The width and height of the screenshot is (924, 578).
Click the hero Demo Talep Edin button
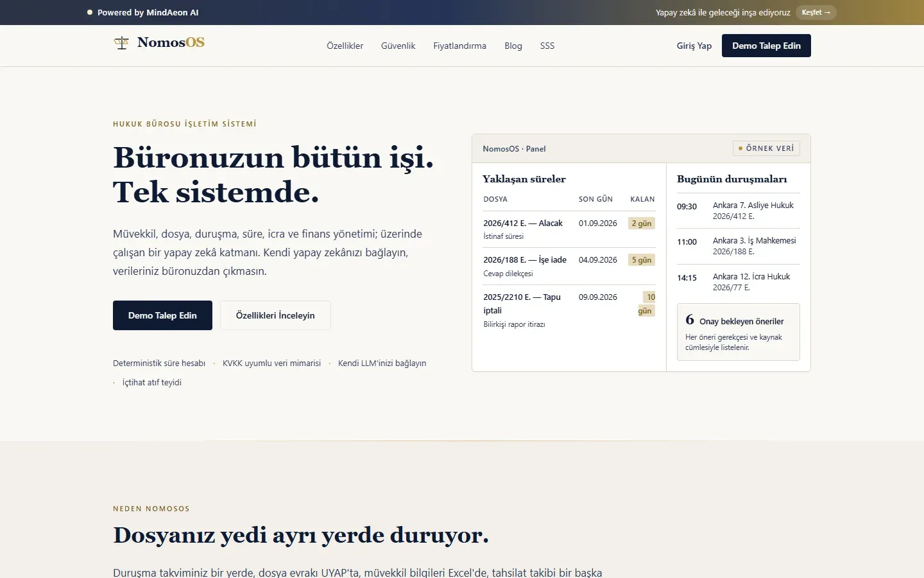point(162,315)
